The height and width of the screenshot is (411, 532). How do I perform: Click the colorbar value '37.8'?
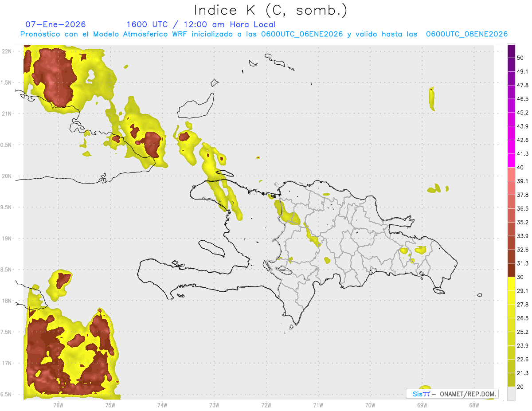click(523, 195)
